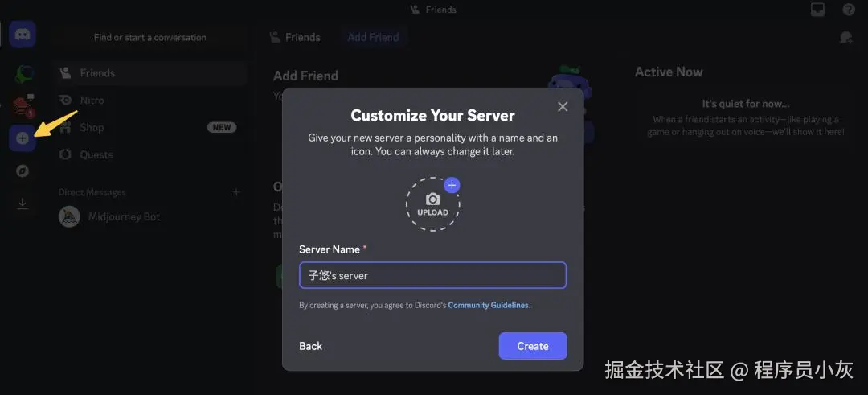
Task: Click the blue plus badge on upload
Action: [452, 185]
